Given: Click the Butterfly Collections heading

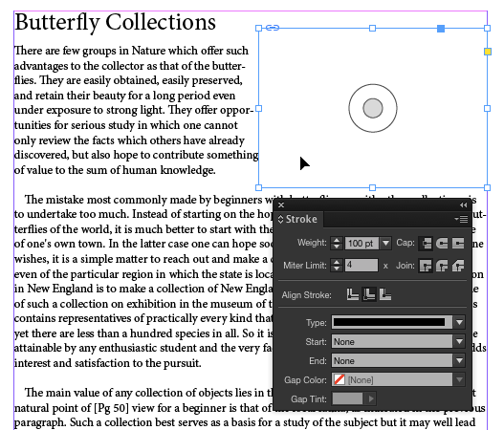Looking at the screenshot, I should point(116,23).
